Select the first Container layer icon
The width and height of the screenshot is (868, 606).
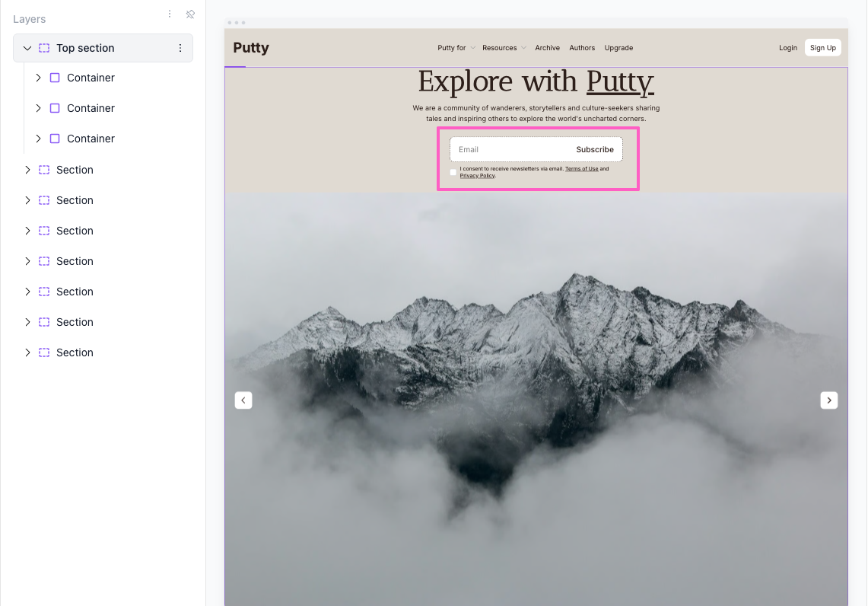[55, 78]
